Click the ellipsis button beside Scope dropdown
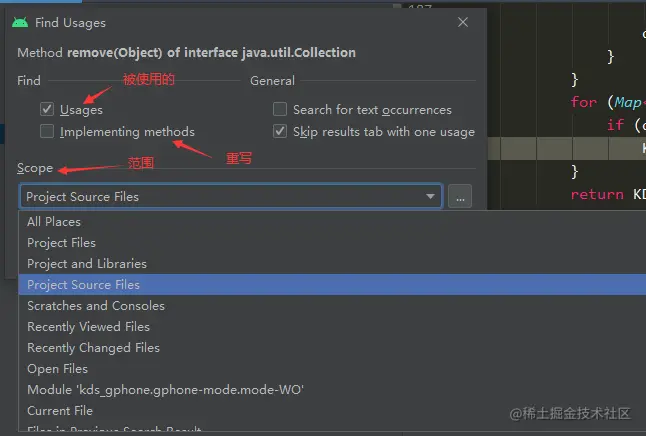Screen dimensions: 646x436 (x=460, y=197)
